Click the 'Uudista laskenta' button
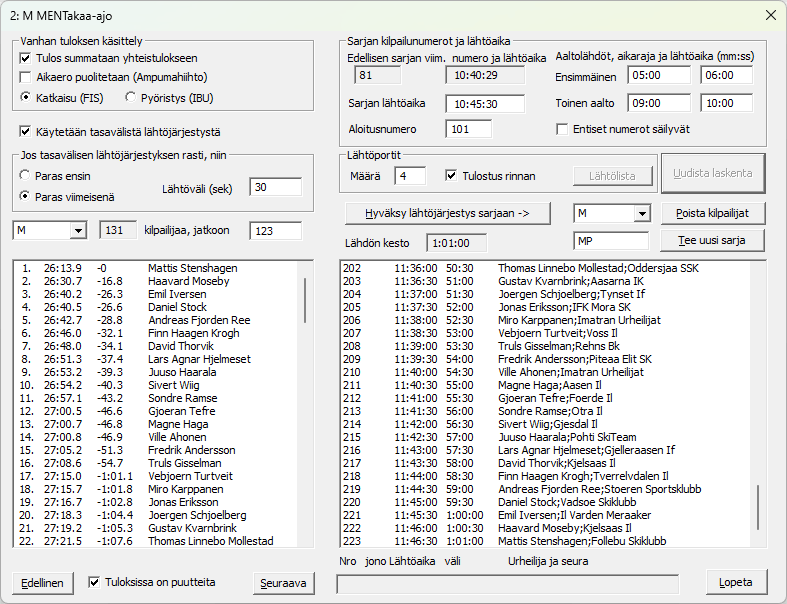 [713, 173]
